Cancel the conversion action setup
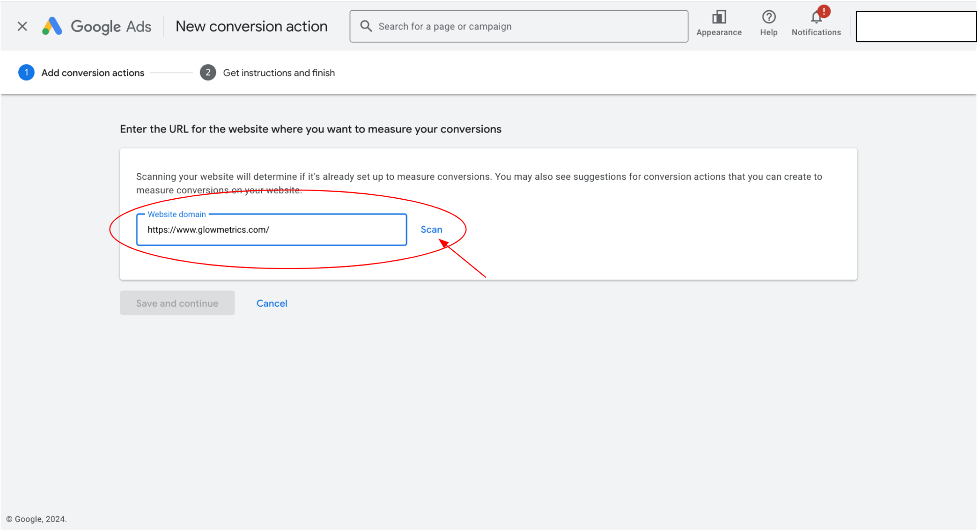The height and width of the screenshot is (530, 980). coord(271,303)
